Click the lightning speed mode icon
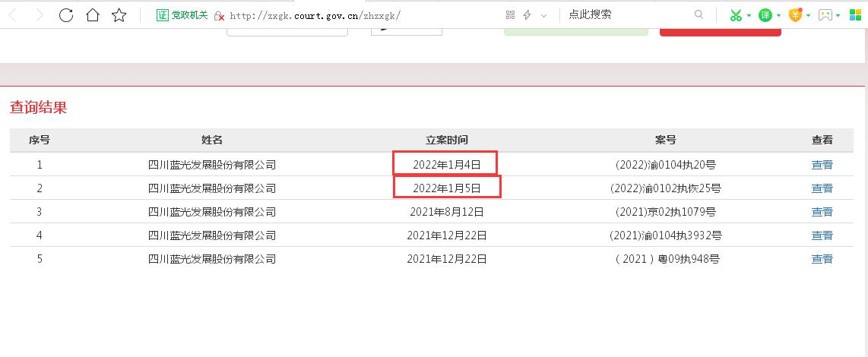The image size is (868, 357). (x=527, y=15)
